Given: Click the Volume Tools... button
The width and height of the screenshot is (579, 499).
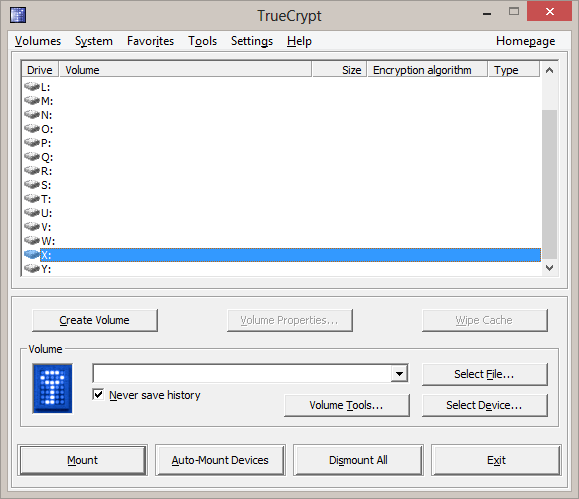Looking at the screenshot, I should pos(346,405).
